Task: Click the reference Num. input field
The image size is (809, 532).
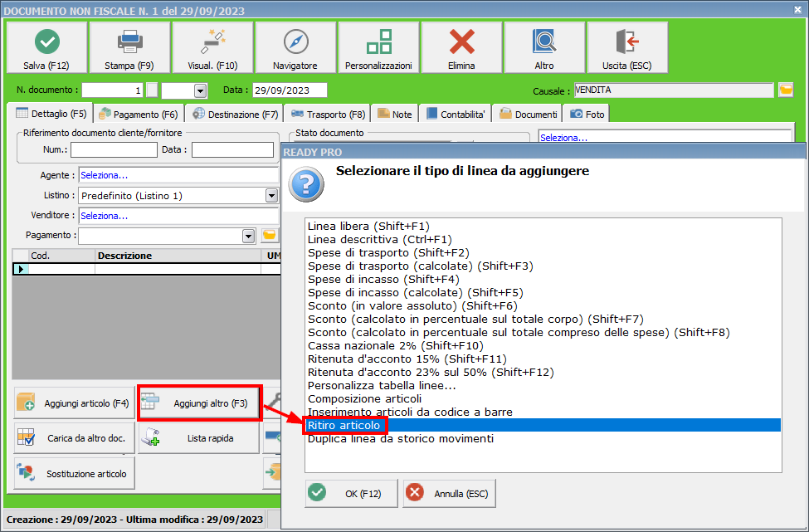Action: (114, 149)
